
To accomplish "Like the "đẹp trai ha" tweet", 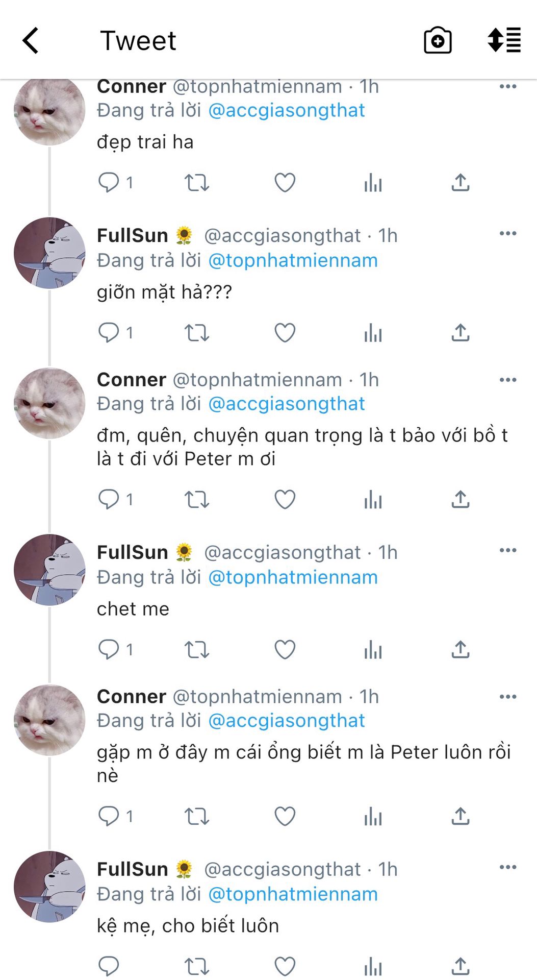I will pyautogui.click(x=285, y=182).
